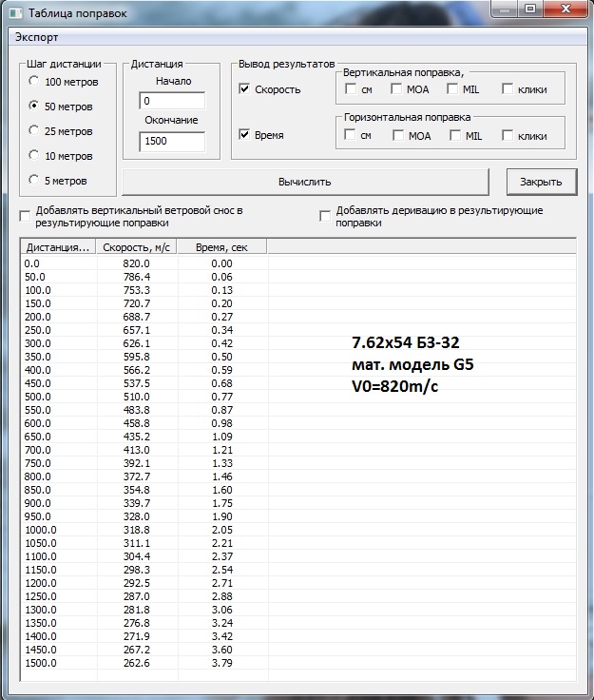
Task: Click the Вычислить button
Action: tap(305, 182)
